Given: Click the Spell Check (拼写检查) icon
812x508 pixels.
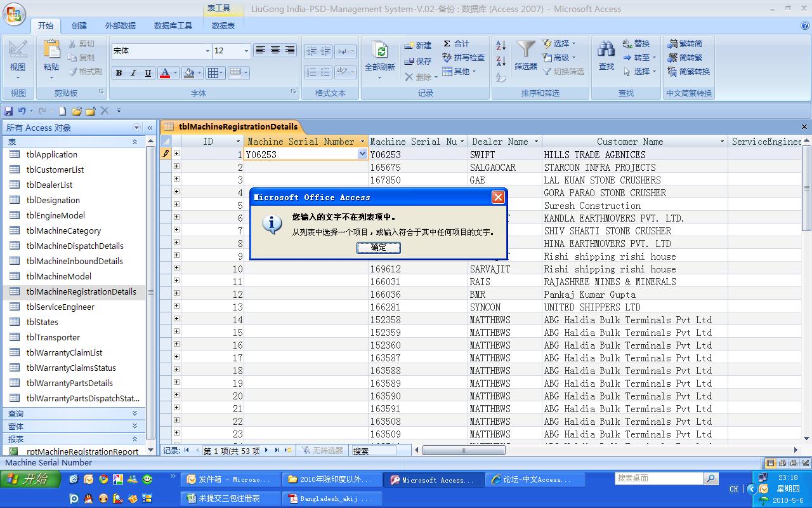Looking at the screenshot, I should [447, 57].
